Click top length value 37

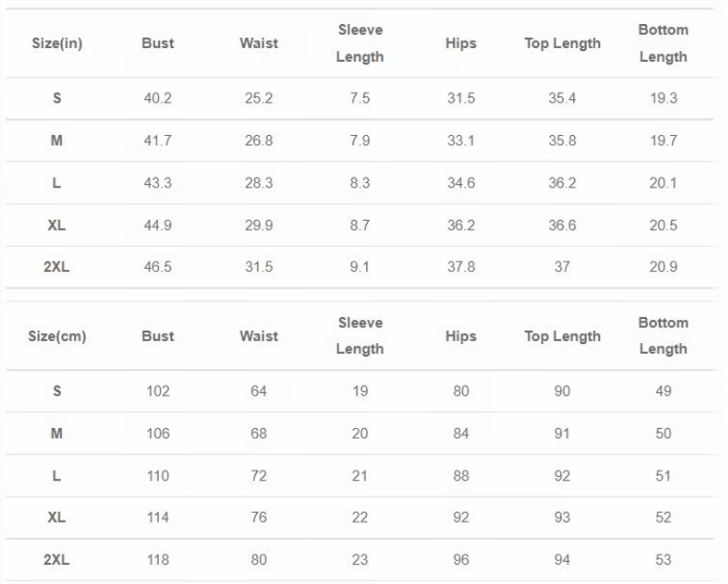pyautogui.click(x=562, y=267)
